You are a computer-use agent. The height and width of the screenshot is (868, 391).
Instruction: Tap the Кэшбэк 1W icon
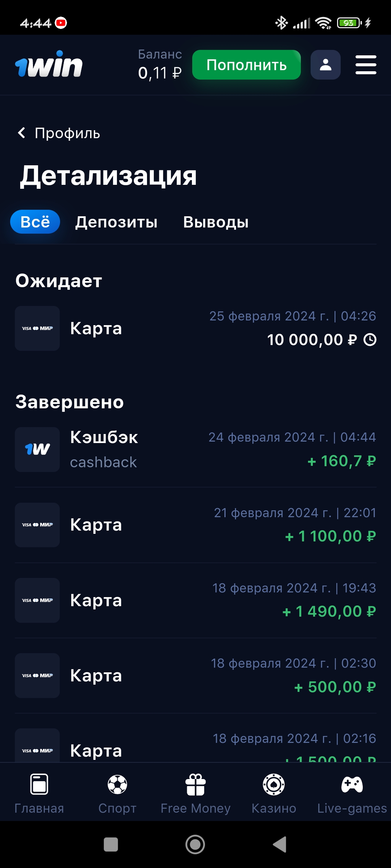click(x=37, y=449)
